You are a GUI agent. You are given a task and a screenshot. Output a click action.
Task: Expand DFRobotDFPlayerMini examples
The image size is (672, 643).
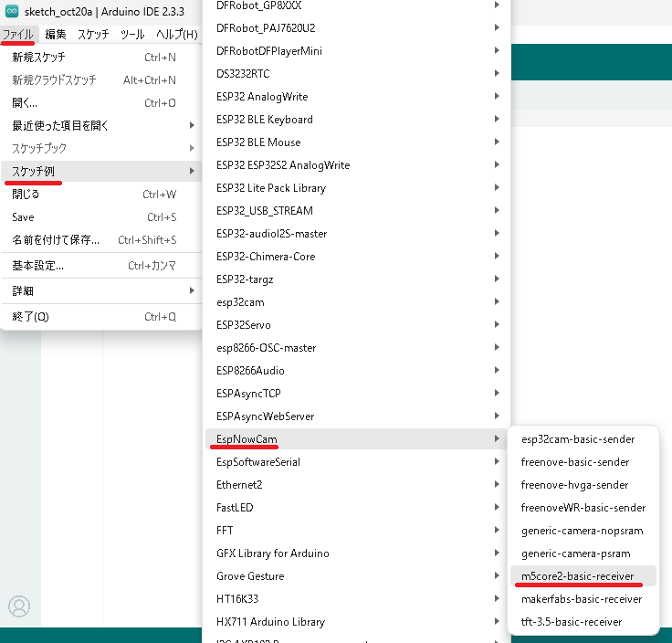click(357, 50)
